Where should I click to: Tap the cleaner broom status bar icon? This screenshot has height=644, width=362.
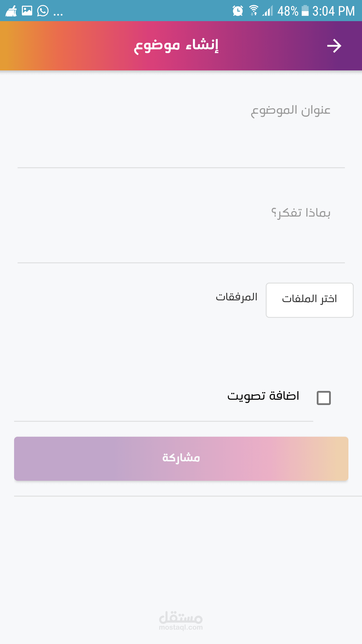click(x=11, y=11)
